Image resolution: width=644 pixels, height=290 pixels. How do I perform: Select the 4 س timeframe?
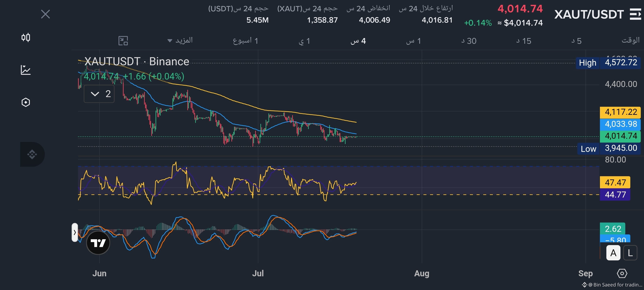[x=358, y=41]
